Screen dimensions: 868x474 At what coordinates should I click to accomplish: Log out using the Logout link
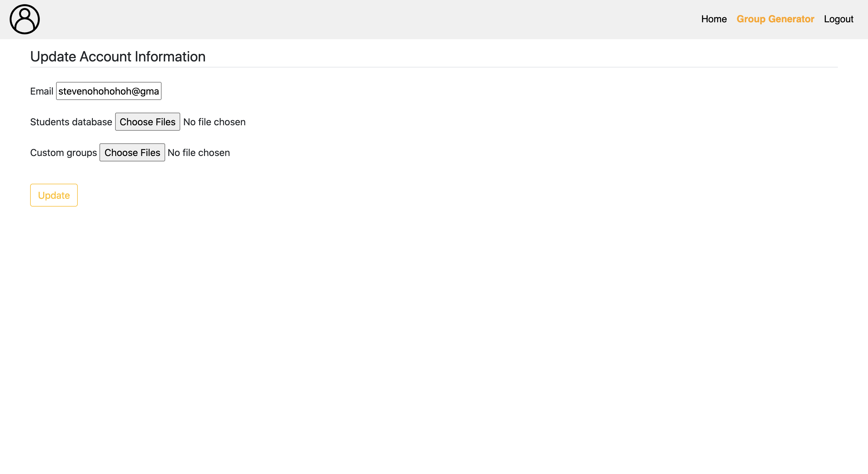838,19
